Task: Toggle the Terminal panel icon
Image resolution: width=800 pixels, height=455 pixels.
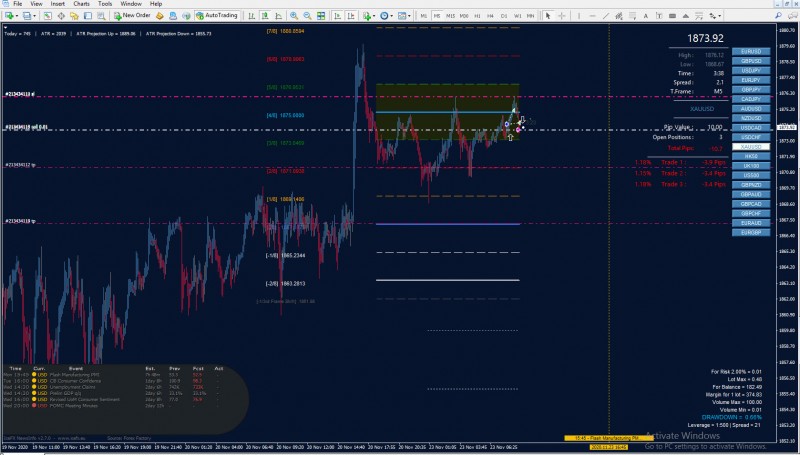Action: click(x=88, y=16)
